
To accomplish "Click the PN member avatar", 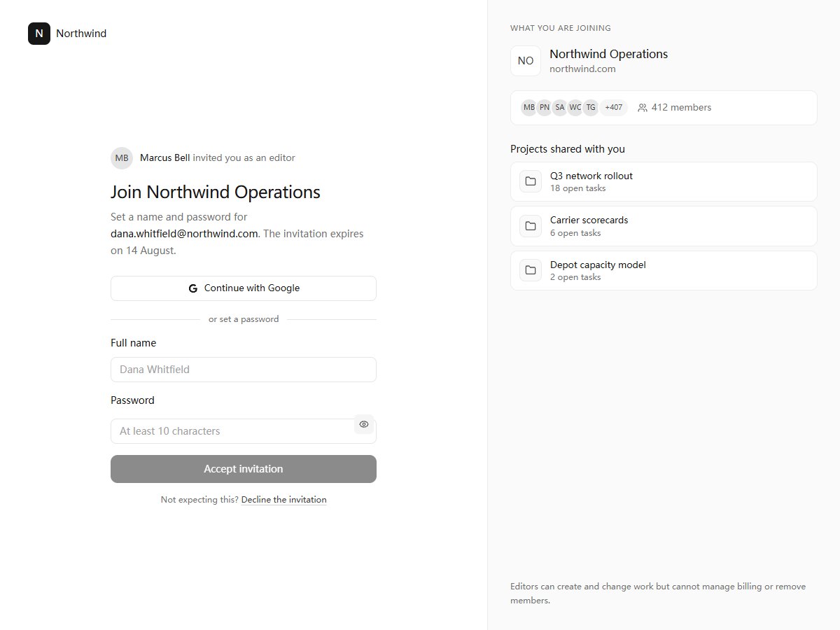I will coord(544,108).
